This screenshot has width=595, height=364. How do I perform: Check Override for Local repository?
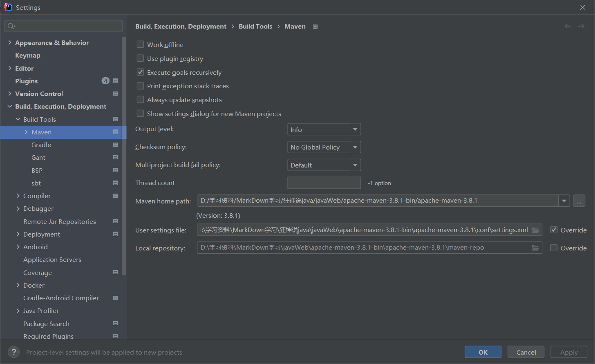pos(554,248)
